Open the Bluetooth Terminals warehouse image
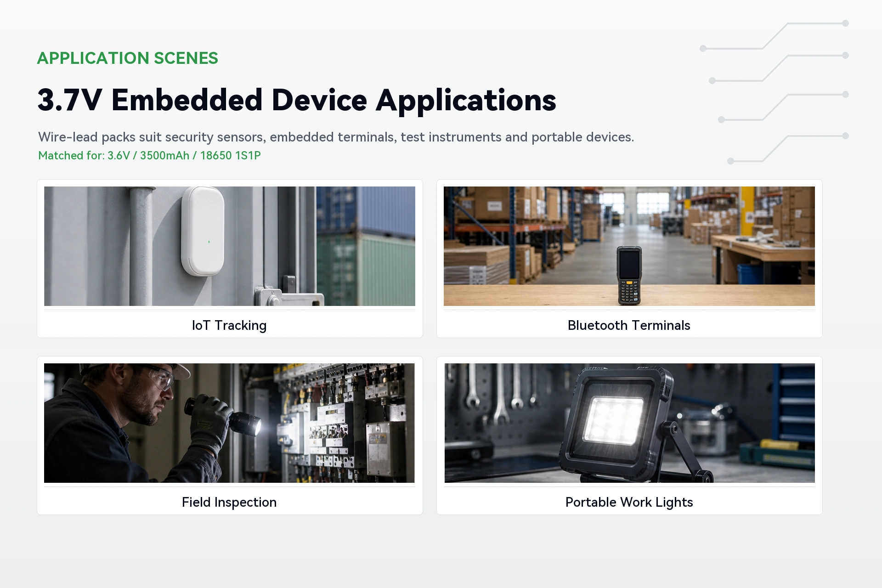Screen dimensions: 882x588 click(x=629, y=246)
